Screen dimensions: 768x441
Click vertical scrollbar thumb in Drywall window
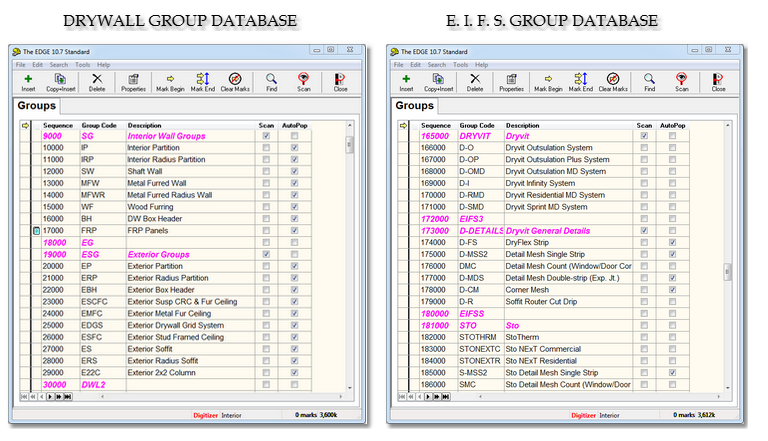coord(350,145)
